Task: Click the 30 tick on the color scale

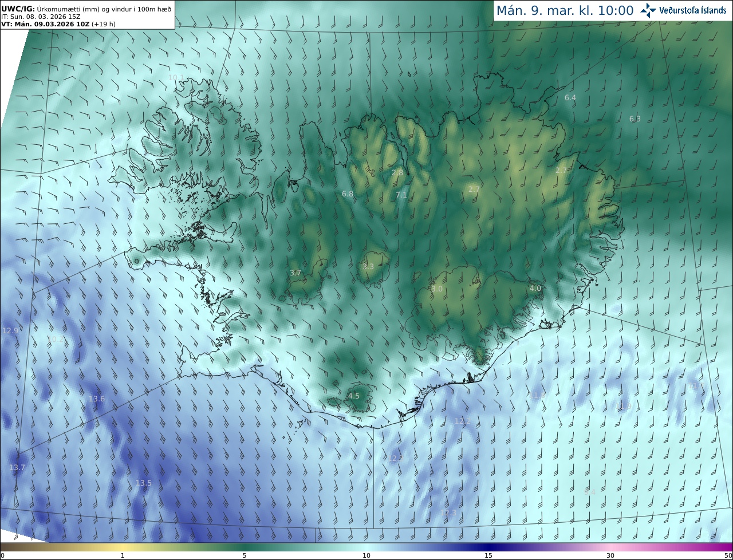Action: pos(610,555)
